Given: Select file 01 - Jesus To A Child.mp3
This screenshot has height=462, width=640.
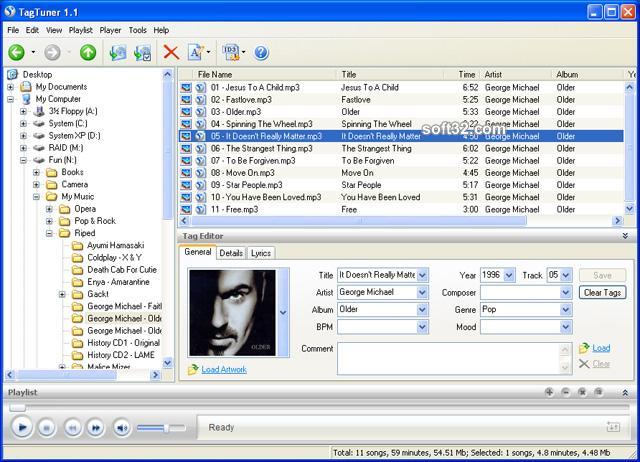Looking at the screenshot, I should pyautogui.click(x=255, y=87).
